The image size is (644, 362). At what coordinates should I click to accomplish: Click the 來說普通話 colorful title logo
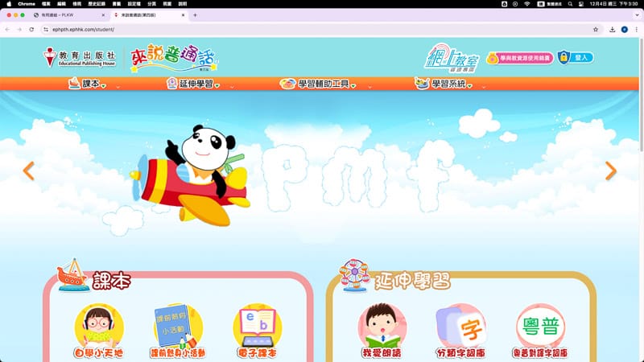tap(174, 58)
